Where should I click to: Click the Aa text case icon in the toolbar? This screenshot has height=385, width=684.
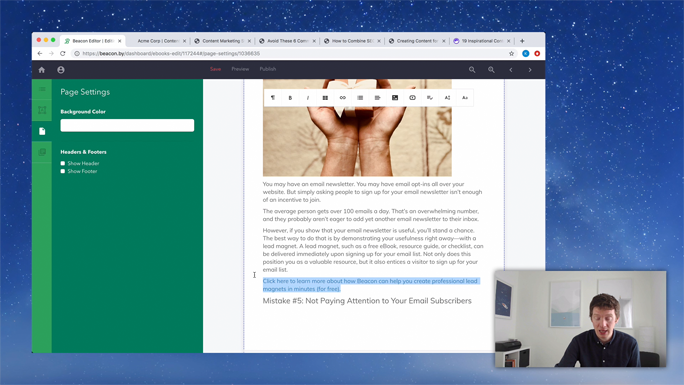(x=465, y=98)
